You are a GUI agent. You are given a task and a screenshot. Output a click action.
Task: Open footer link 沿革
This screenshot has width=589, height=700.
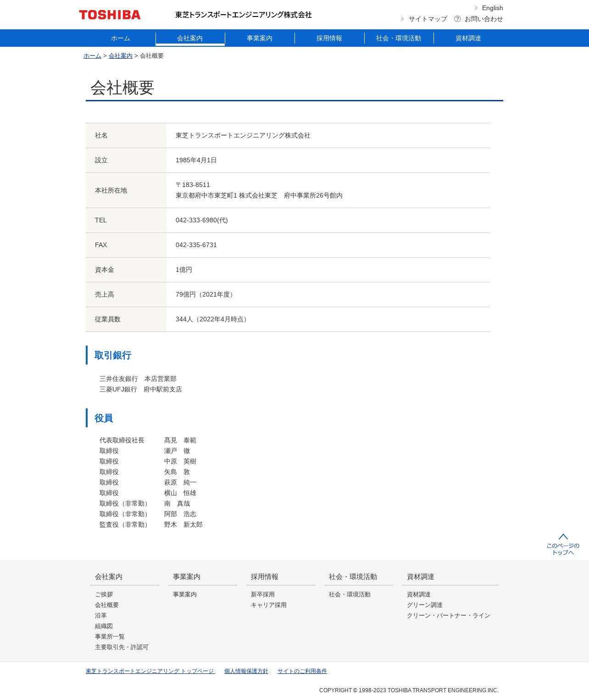pos(101,615)
